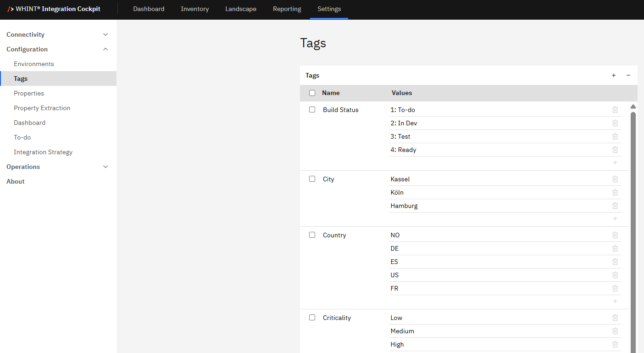Delete the 'Medium' criticality value

click(x=615, y=331)
